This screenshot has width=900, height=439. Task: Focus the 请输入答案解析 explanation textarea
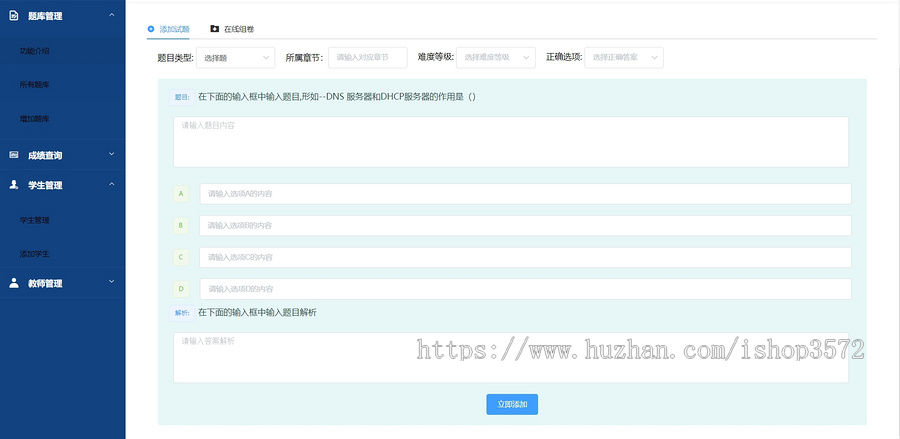[x=511, y=358]
